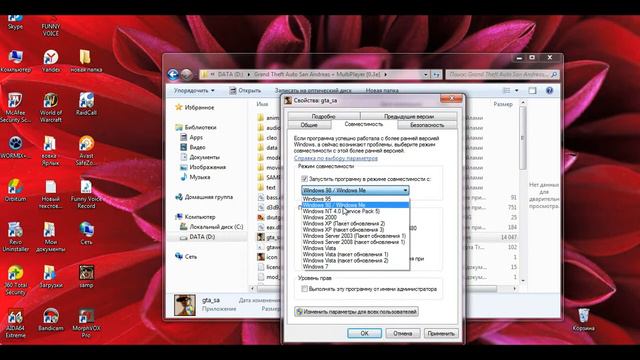The image size is (640, 360).
Task: Switch to the Общие tab
Action: coord(309,125)
